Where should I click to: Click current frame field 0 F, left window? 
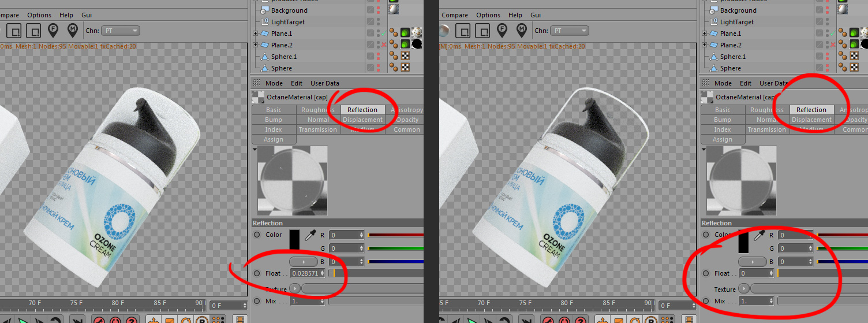229,305
